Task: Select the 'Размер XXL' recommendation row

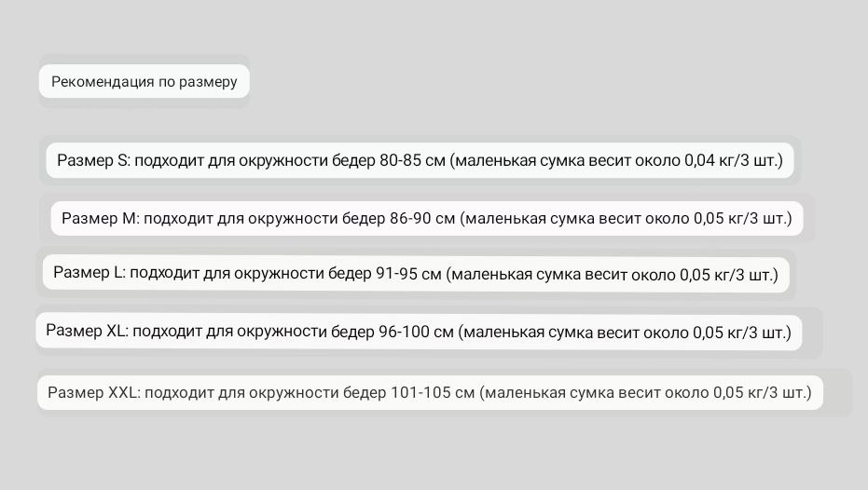Action: click(x=430, y=393)
